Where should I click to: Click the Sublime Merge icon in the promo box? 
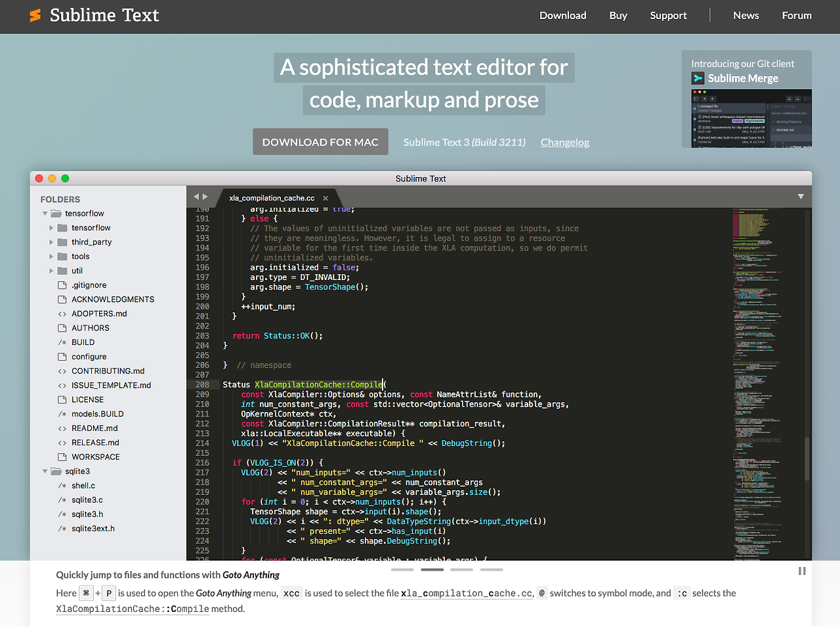click(x=697, y=78)
